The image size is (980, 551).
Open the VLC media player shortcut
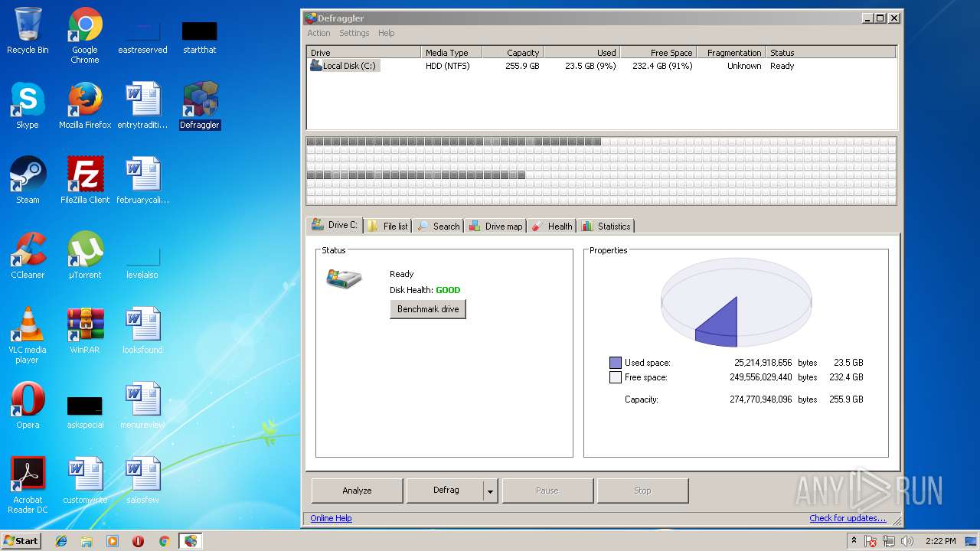[x=28, y=335]
